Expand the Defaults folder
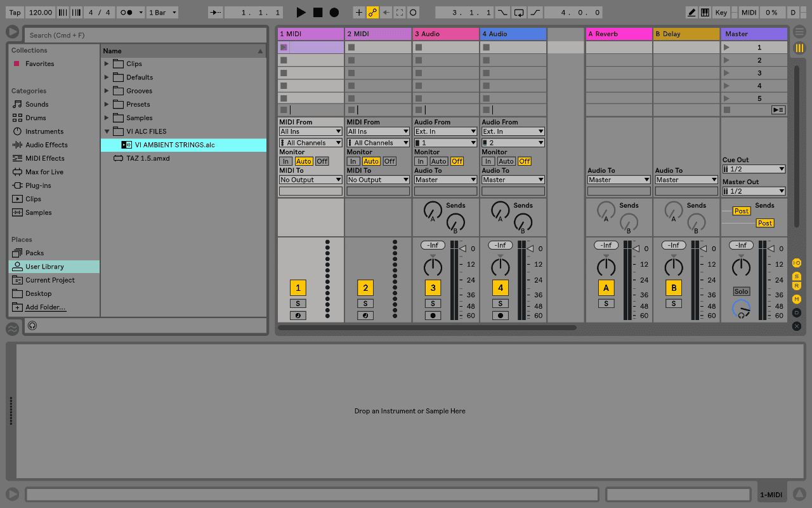The image size is (812, 508). click(x=107, y=77)
